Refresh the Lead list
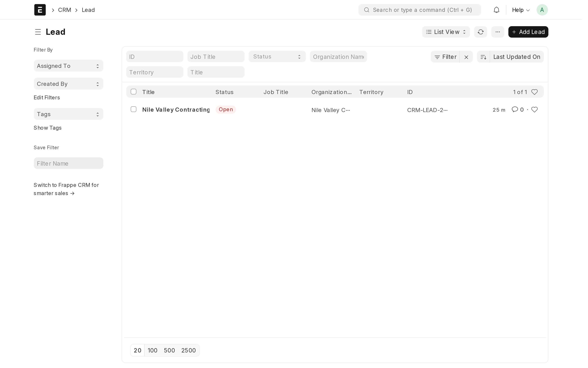588x368 pixels. point(480,32)
